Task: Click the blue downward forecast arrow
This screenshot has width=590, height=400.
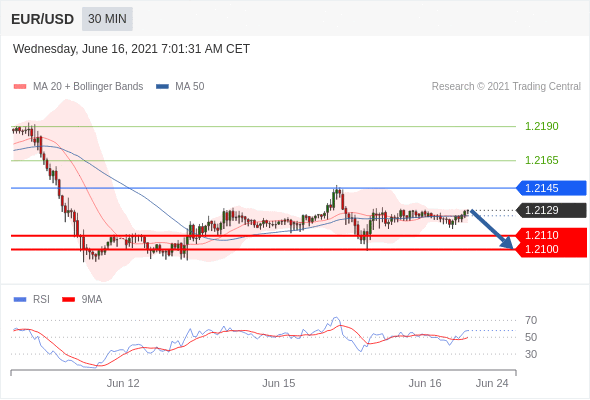Action: pyautogui.click(x=492, y=229)
